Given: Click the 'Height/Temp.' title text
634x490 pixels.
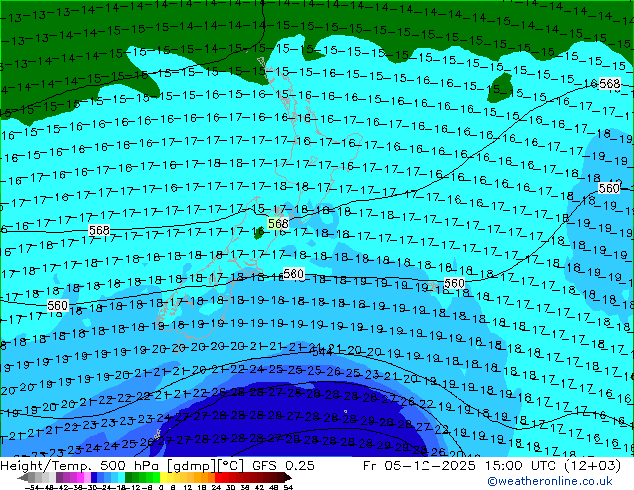Looking at the screenshot, I should pos(45,466).
